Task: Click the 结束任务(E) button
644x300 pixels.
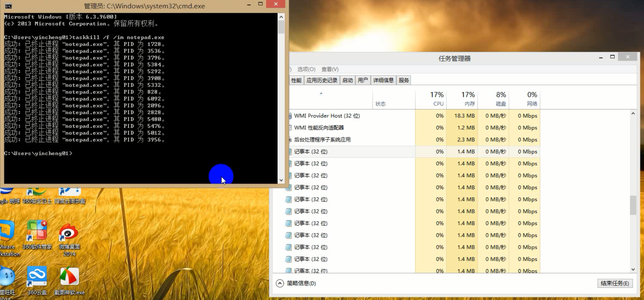Action: [x=615, y=283]
